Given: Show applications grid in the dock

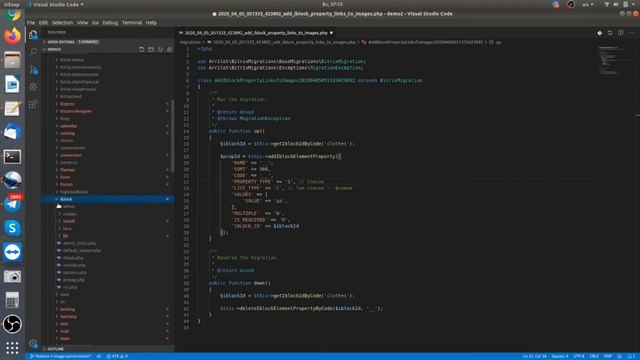Looking at the screenshot, I should coord(12,348).
